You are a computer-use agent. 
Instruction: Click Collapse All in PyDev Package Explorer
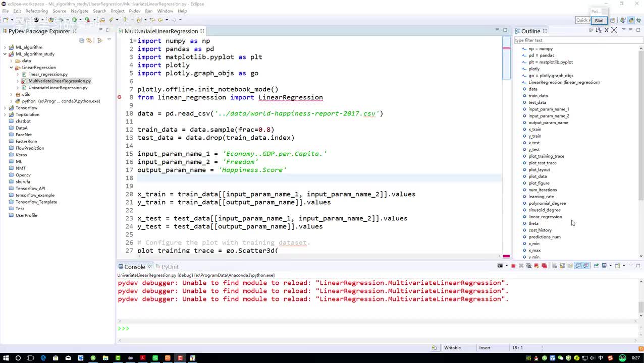coord(81,40)
